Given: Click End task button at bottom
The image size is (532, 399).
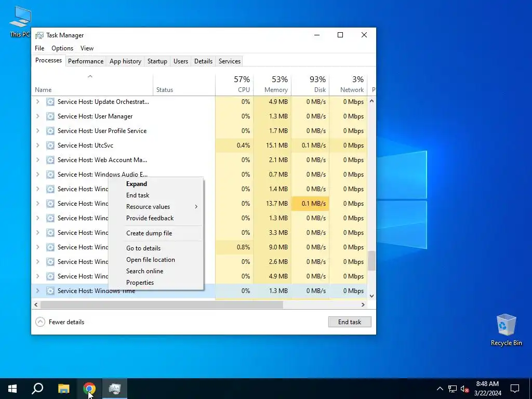Looking at the screenshot, I should (x=350, y=322).
